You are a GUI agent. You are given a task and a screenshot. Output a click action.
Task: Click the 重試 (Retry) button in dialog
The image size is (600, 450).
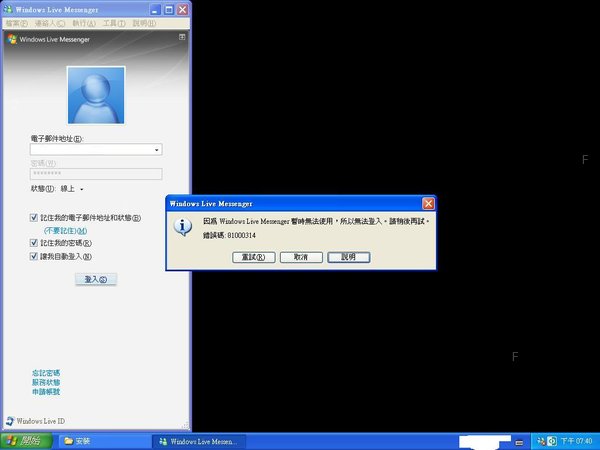(x=254, y=257)
